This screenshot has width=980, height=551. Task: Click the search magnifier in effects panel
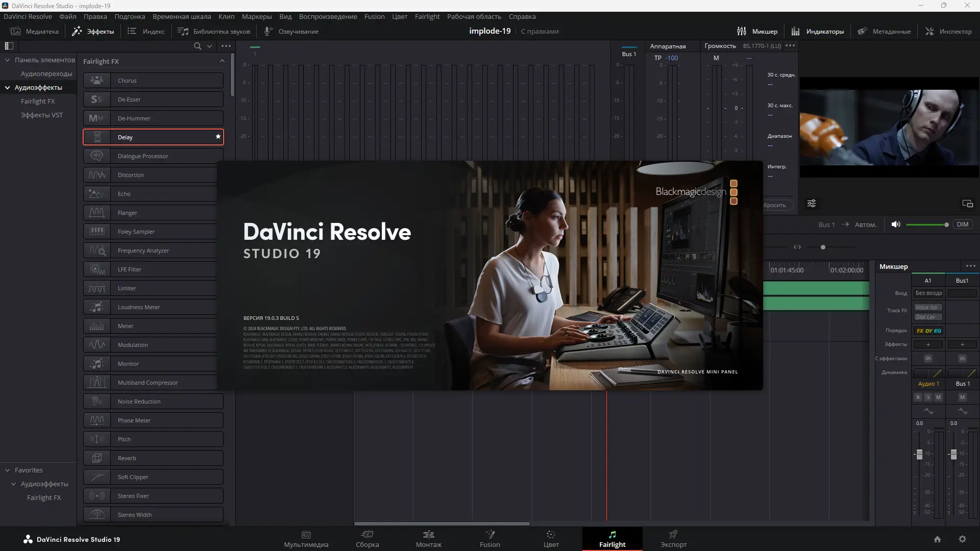tap(198, 46)
